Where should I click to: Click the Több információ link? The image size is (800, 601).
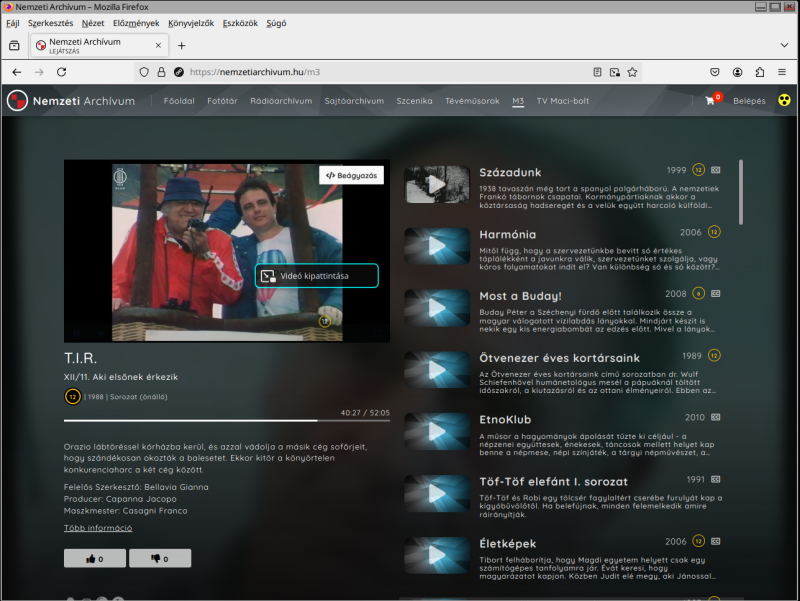coord(98,528)
